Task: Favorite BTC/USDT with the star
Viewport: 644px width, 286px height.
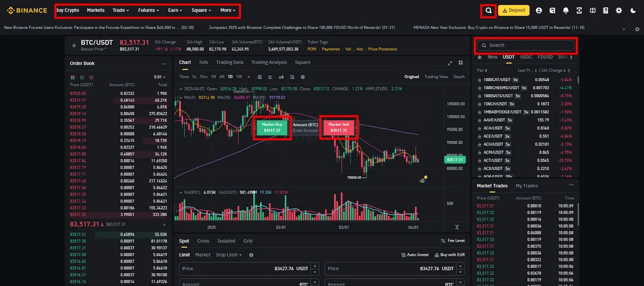Action: point(74,45)
